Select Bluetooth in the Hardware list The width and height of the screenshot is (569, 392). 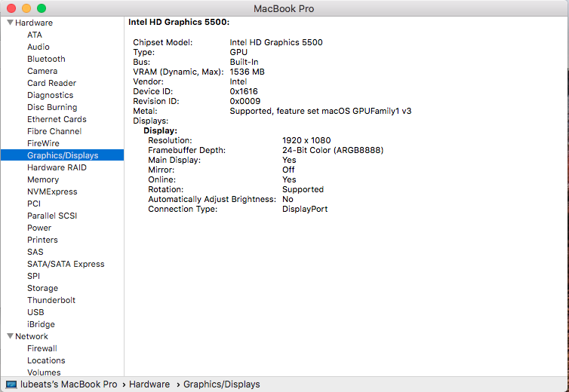46,59
